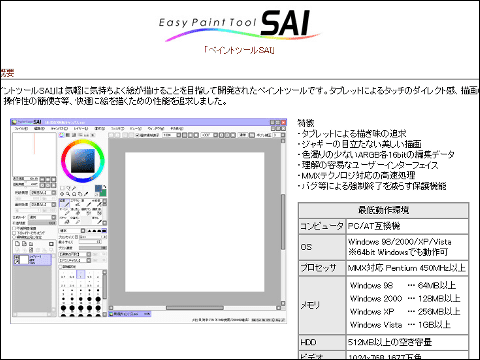Open the 編集(E) menu

pos(39,128)
